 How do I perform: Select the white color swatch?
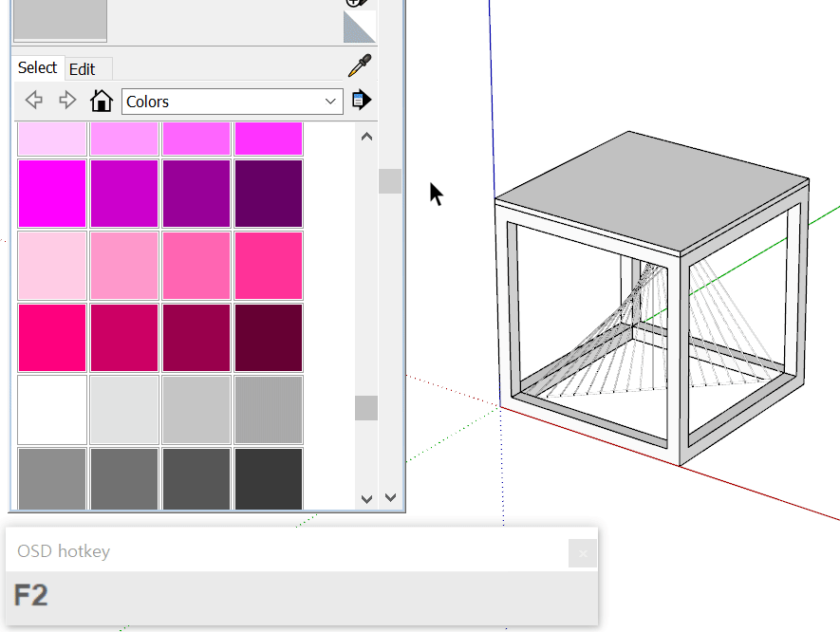[x=52, y=410]
